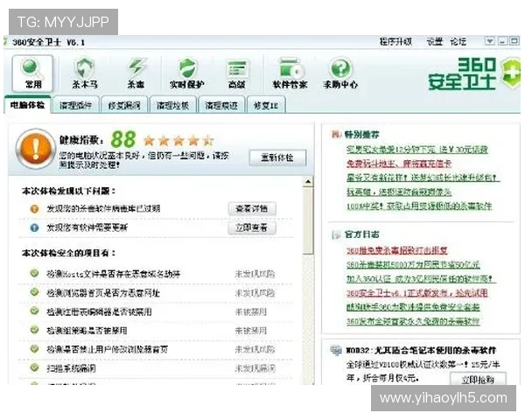Open the first green 特别推荐 link mentioning 30元话费
Image resolution: width=525 pixels, height=420 pixels.
(x=417, y=150)
